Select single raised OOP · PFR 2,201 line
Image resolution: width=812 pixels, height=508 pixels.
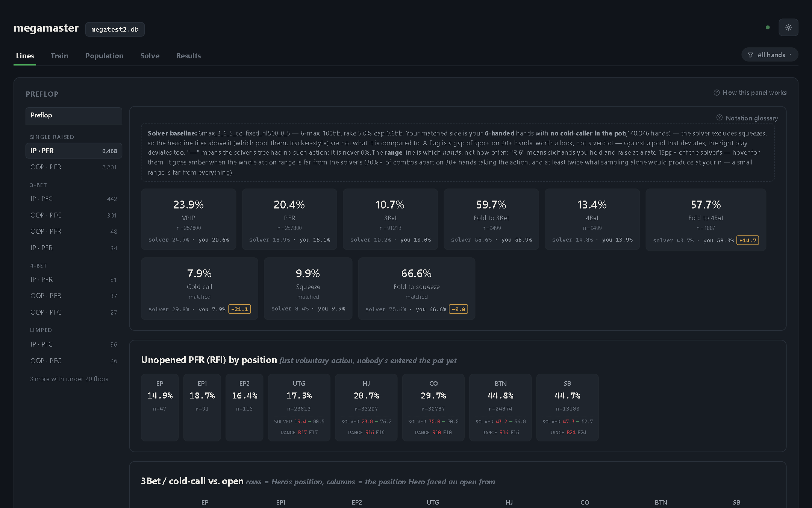click(74, 167)
